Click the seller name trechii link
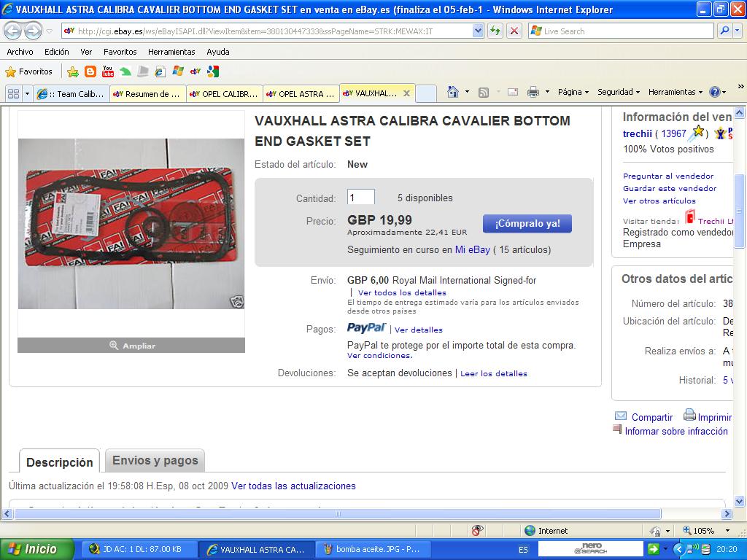Screen dimensions: 747x560 click(638, 134)
